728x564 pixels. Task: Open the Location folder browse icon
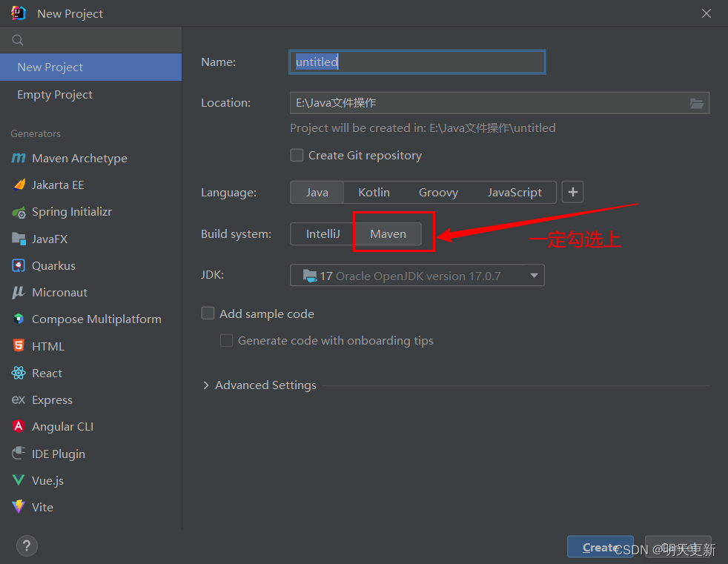pos(696,103)
